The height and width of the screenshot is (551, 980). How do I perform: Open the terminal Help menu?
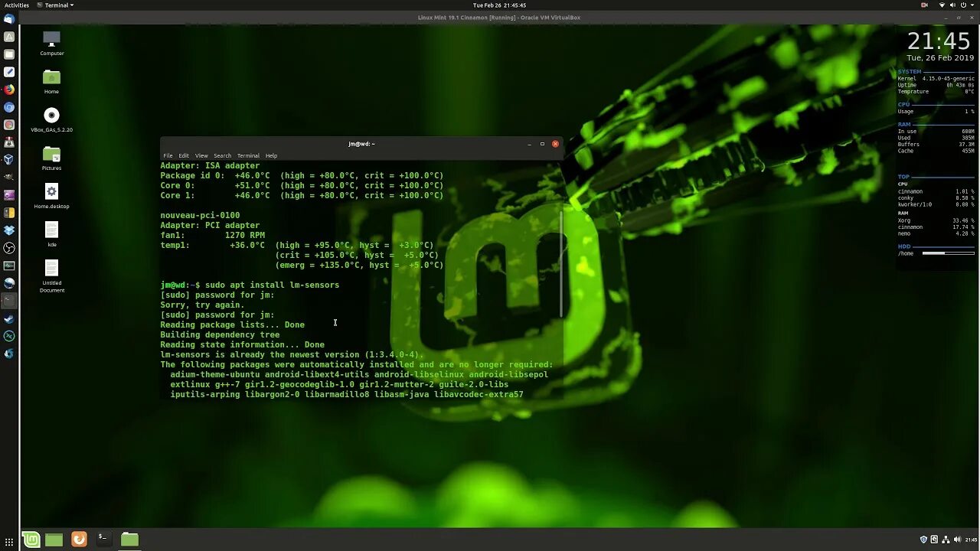(271, 155)
